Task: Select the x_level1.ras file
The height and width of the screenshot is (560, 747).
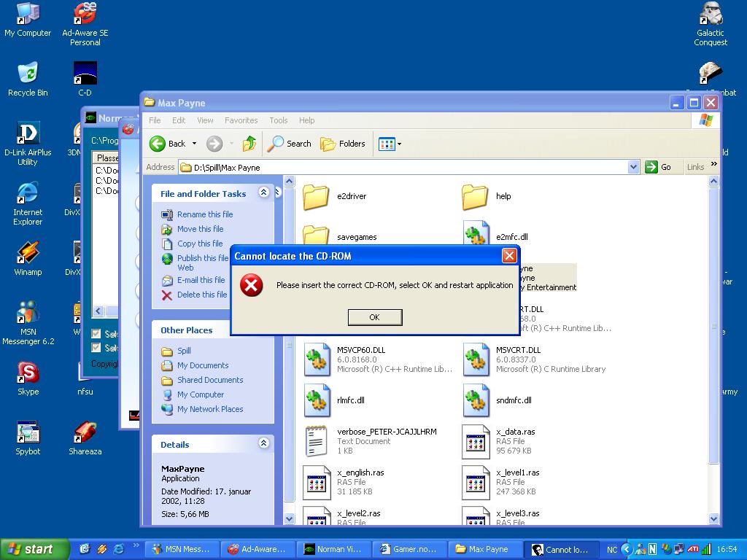Action: click(500, 482)
